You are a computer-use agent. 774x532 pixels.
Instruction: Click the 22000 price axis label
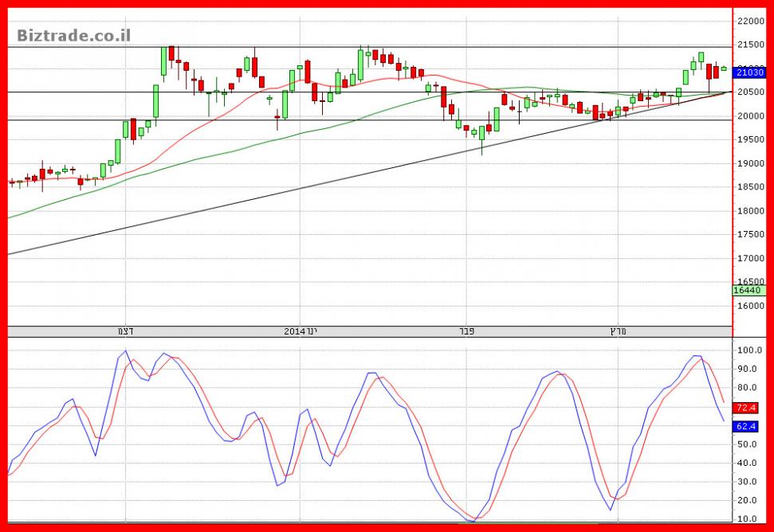click(750, 22)
